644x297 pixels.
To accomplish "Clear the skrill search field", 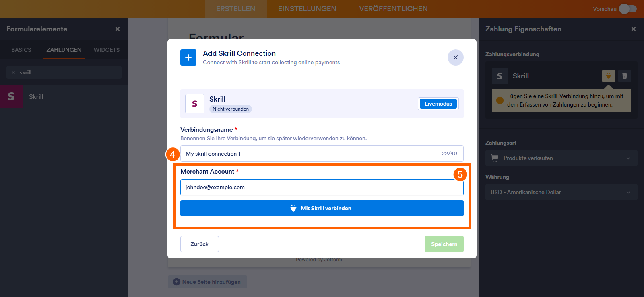I will [13, 72].
